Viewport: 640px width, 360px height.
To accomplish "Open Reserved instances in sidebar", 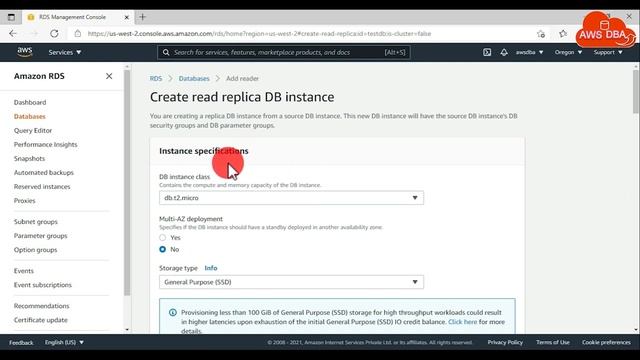I will coord(42,187).
